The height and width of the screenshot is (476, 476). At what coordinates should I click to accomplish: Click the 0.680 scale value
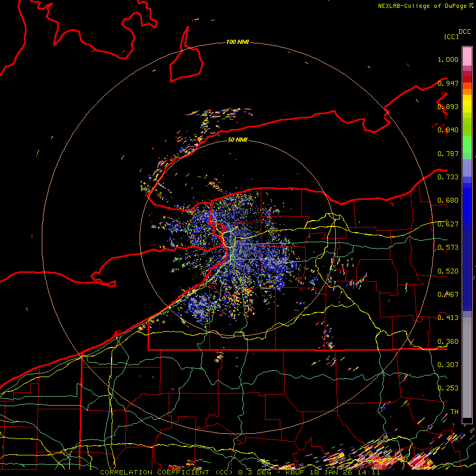point(448,200)
